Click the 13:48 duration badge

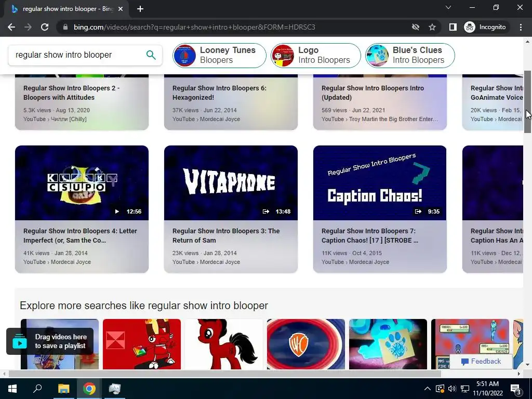276,211
